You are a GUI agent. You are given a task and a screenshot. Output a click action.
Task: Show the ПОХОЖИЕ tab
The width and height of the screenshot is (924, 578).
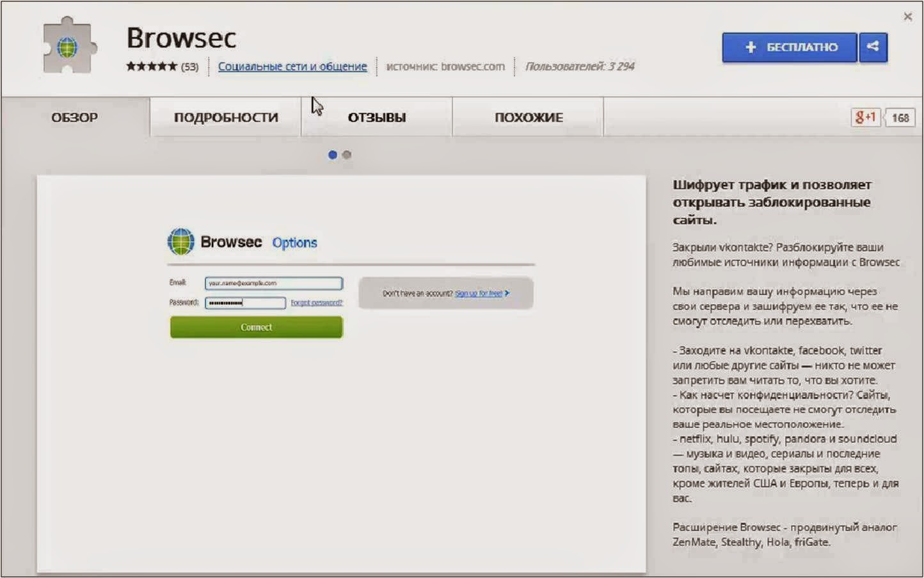(x=529, y=117)
